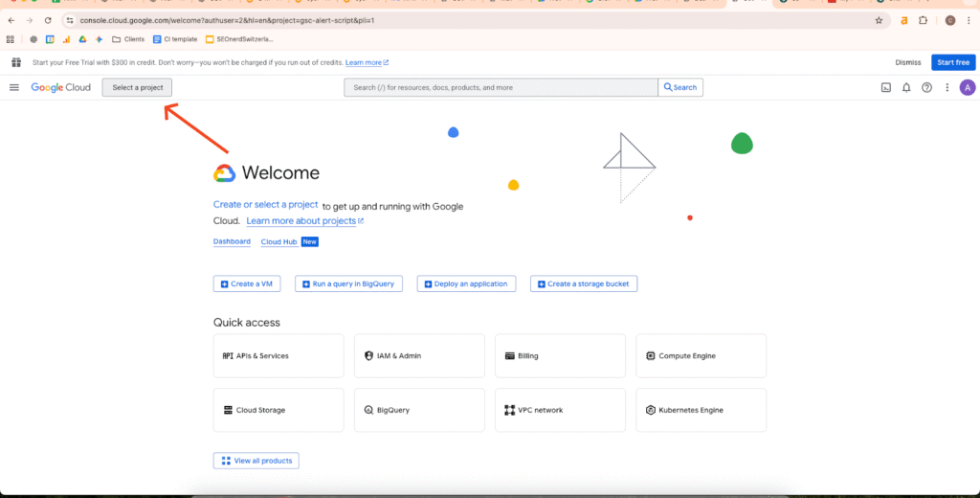The width and height of the screenshot is (980, 498).
Task: Follow the Create or select a project link
Action: 266,205
